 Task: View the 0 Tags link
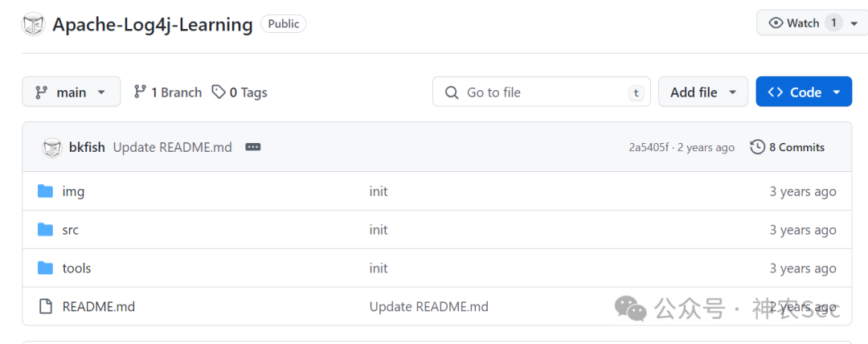(240, 92)
